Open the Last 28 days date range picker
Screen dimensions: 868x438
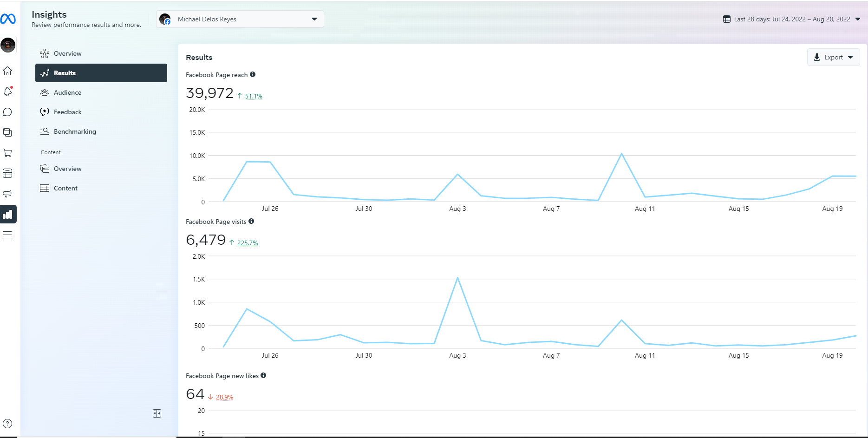pyautogui.click(x=792, y=19)
